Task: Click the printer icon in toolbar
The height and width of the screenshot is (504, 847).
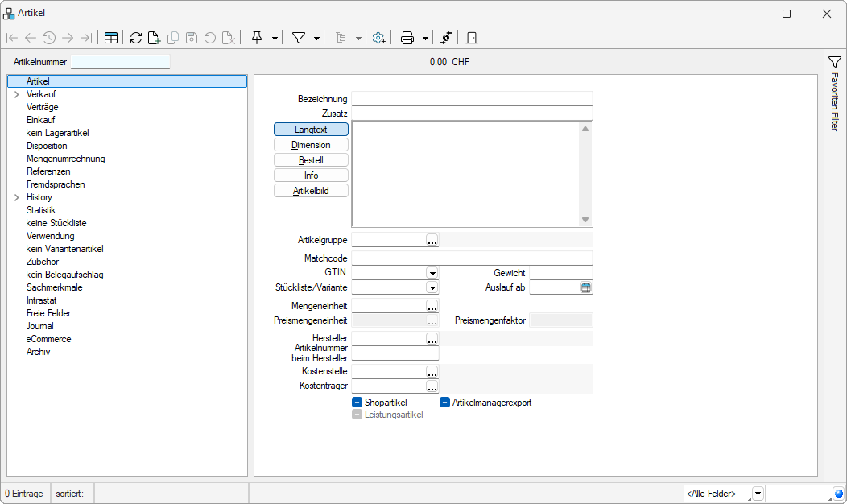Action: click(407, 38)
